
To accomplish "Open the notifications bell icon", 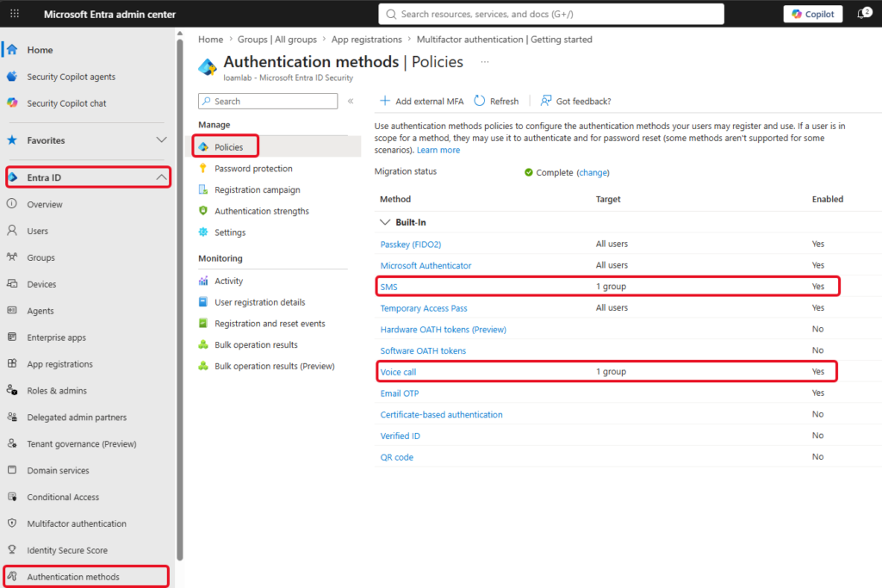I will 863,14.
